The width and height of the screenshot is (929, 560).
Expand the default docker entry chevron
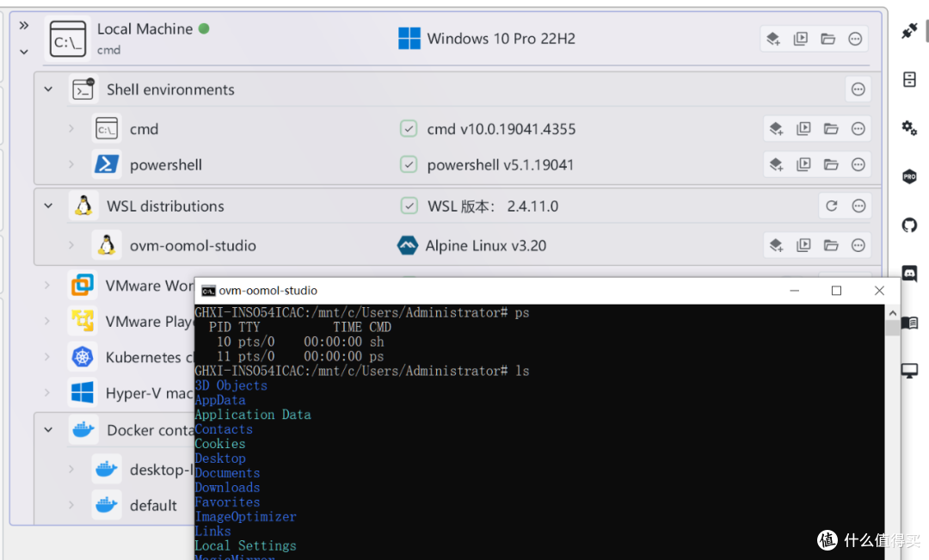(x=71, y=505)
